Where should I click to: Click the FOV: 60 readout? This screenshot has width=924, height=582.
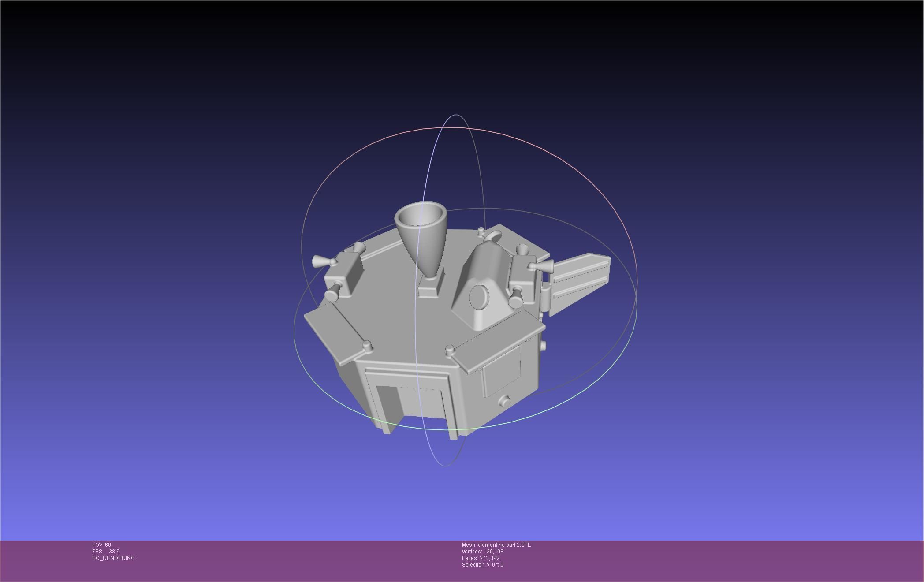pyautogui.click(x=101, y=545)
